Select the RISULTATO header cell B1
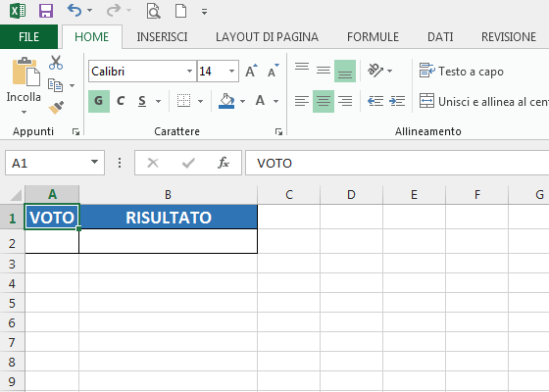The width and height of the screenshot is (549, 392). point(169,218)
